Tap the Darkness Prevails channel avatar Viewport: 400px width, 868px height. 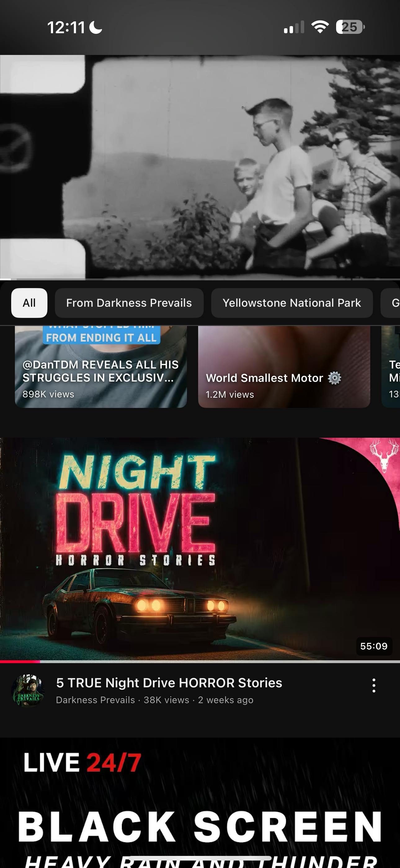pos(28,690)
